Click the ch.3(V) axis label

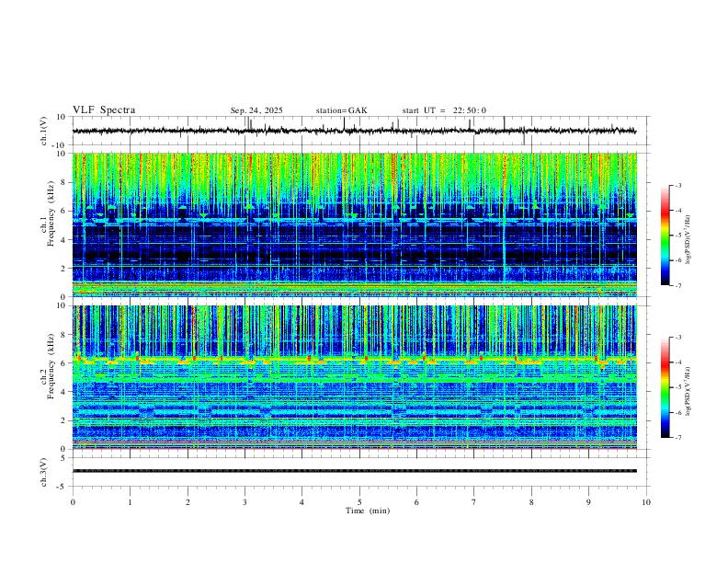pos(44,472)
